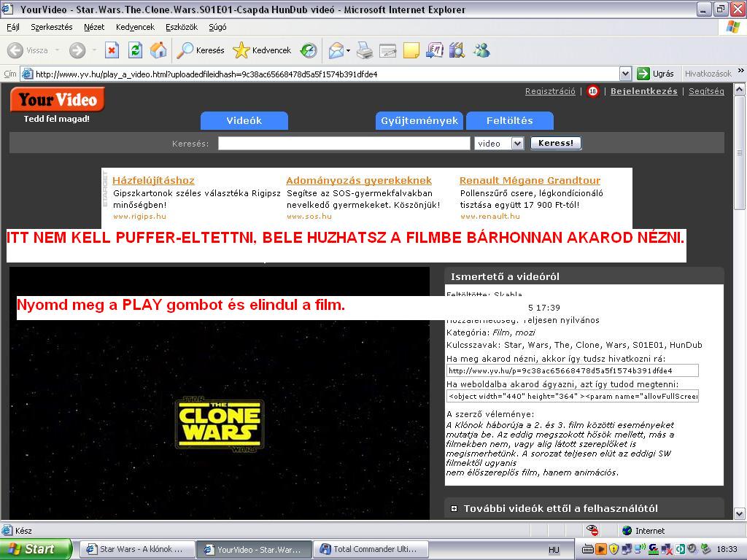Click the Keress! search button
Screen dimensions: 747x560
point(556,144)
